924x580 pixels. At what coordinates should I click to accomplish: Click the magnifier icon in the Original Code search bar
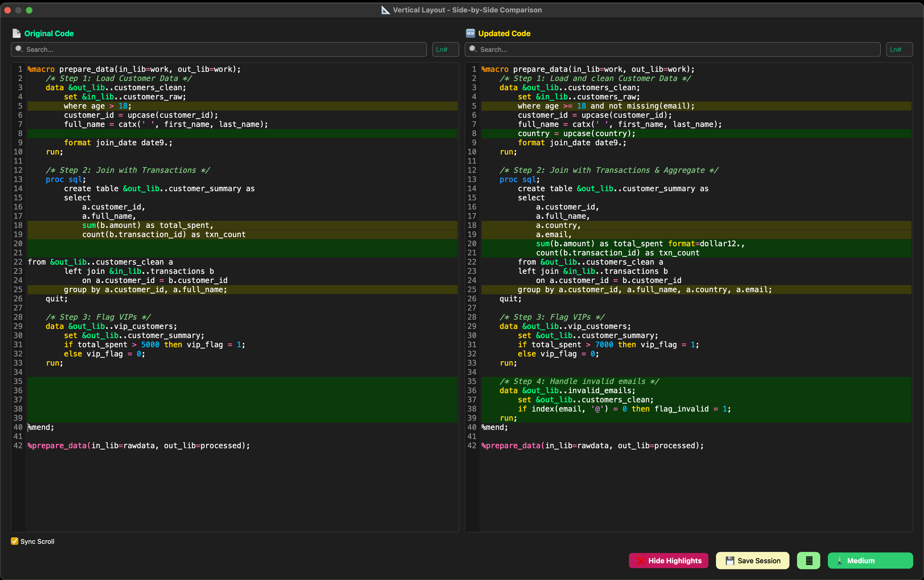click(x=19, y=49)
